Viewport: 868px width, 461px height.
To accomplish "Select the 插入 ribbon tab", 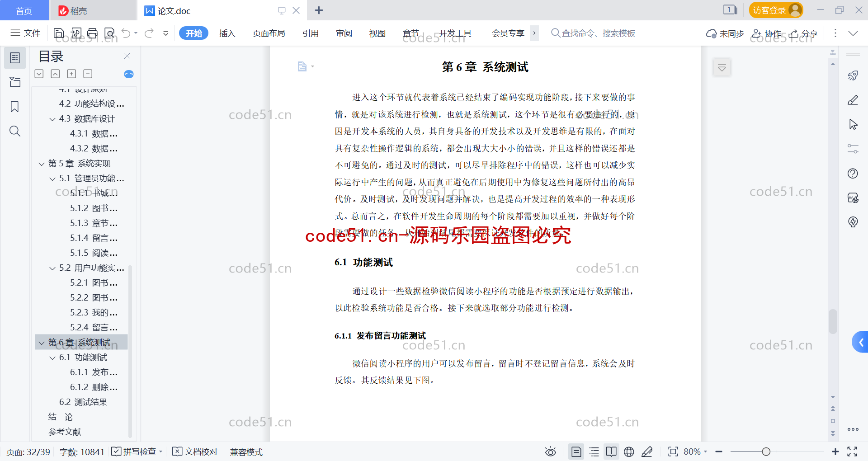I will coord(227,33).
